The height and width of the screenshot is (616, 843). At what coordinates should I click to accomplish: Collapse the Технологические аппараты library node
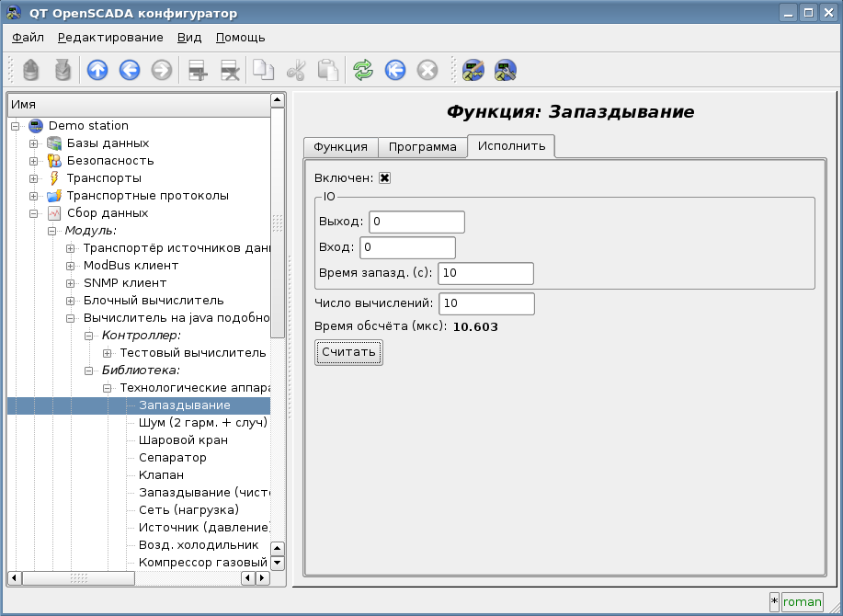click(x=107, y=389)
